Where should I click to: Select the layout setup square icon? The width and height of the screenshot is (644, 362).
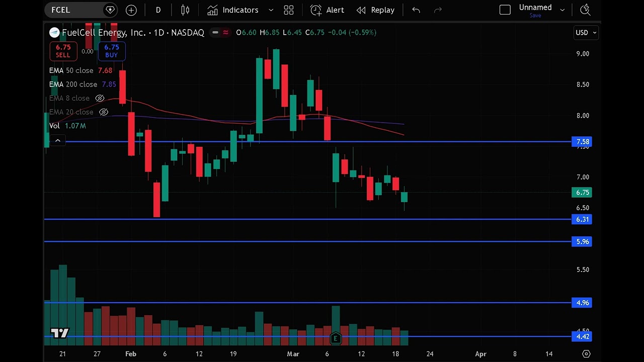[505, 10]
